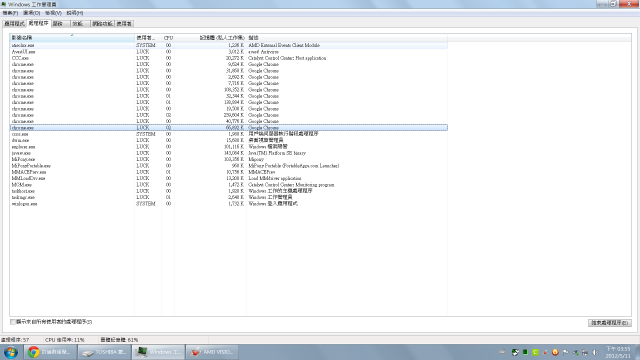
Task: Select the taskmgr.exe process row
Action: point(229,197)
